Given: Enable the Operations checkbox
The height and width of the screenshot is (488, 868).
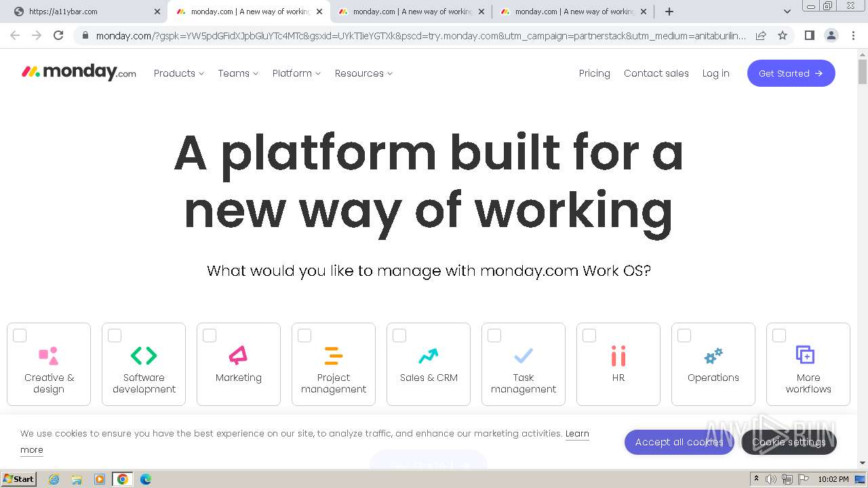Looking at the screenshot, I should coord(684,335).
